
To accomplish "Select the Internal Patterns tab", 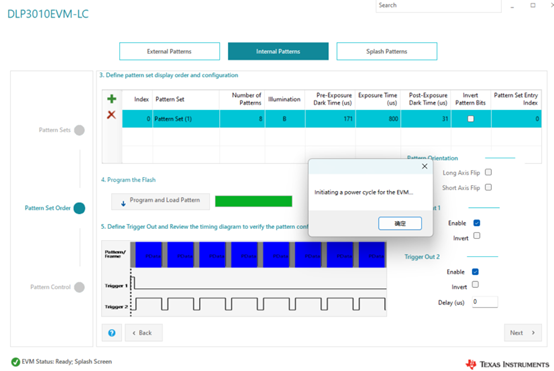I will (278, 52).
